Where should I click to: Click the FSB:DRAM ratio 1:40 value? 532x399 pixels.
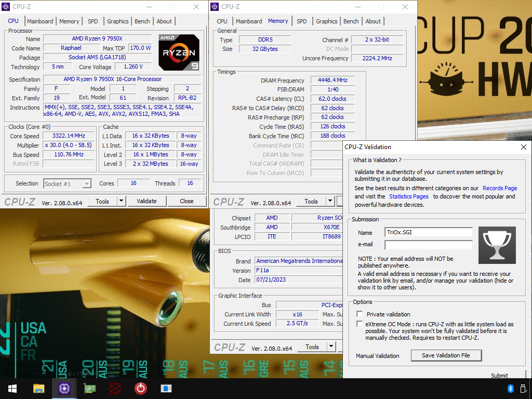(332, 89)
